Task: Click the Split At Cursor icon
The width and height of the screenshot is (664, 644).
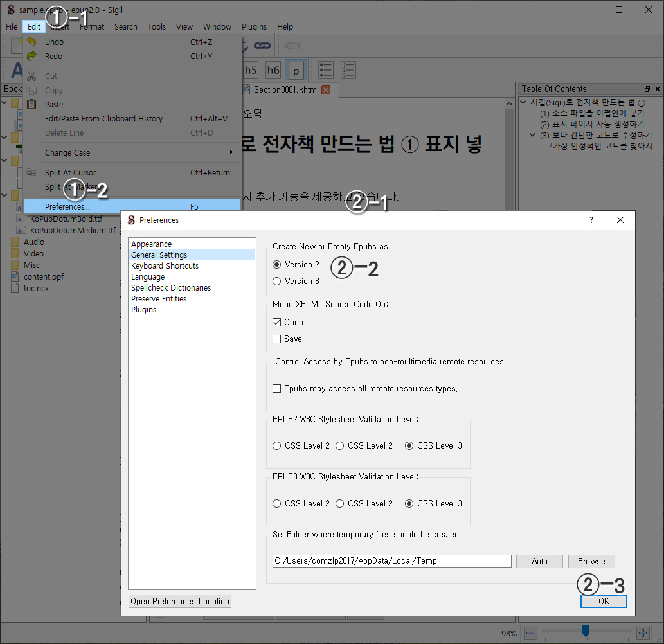Action: click(31, 172)
